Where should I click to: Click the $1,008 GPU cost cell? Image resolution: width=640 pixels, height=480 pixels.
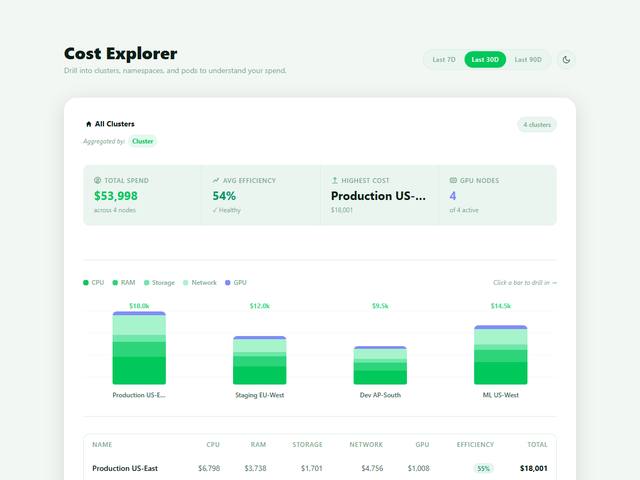click(x=418, y=468)
